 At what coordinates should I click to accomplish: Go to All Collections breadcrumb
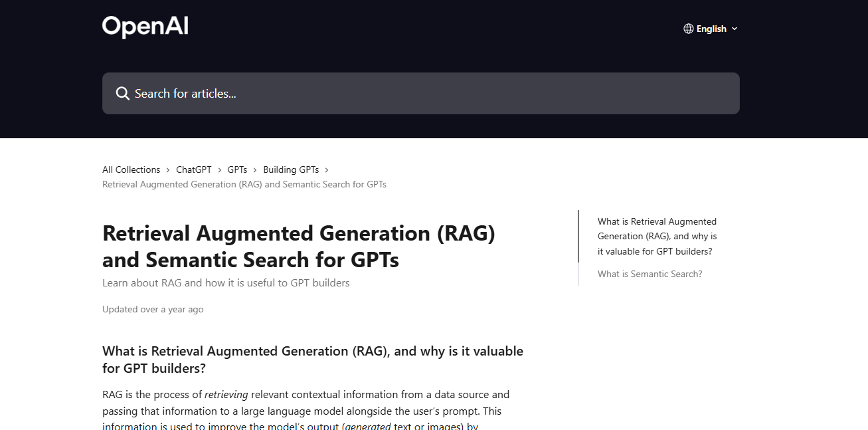click(131, 169)
